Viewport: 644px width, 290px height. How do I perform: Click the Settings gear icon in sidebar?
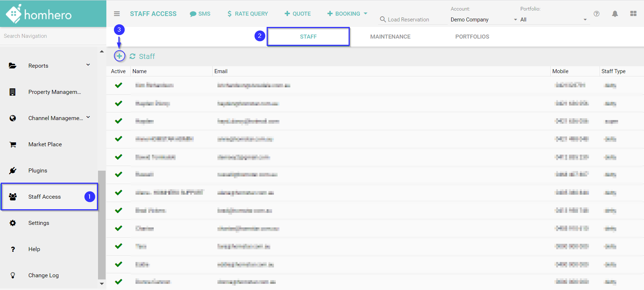(13, 223)
